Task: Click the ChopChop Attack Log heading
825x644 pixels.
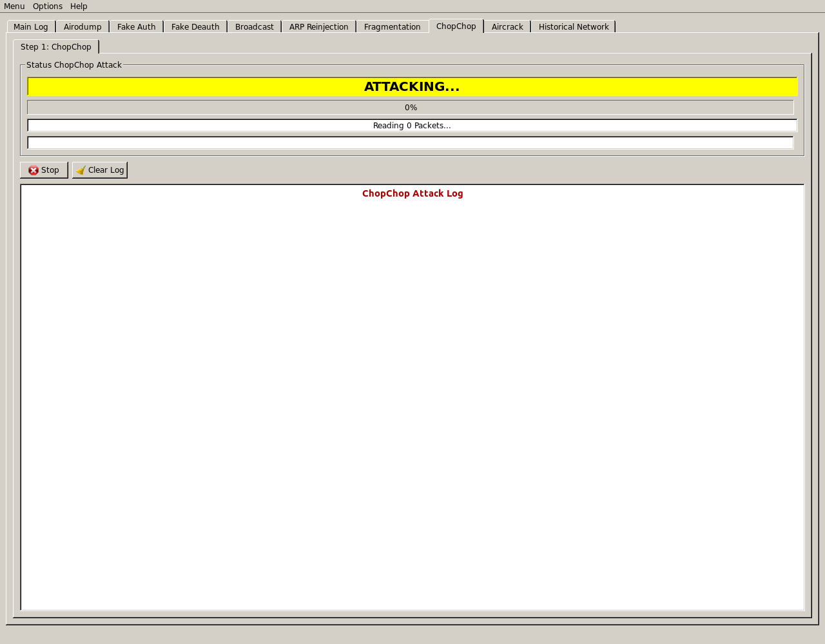Action: (x=412, y=193)
